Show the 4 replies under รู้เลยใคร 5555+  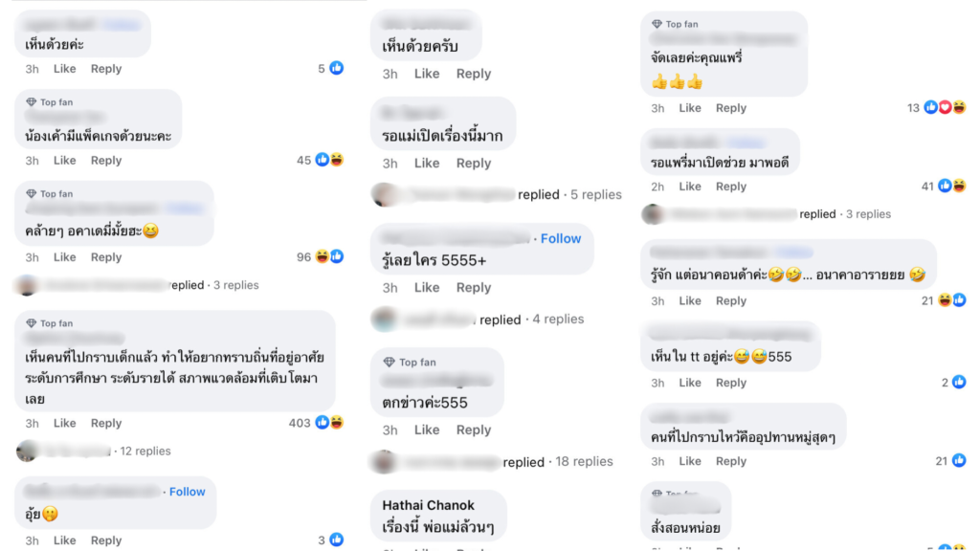click(x=558, y=320)
